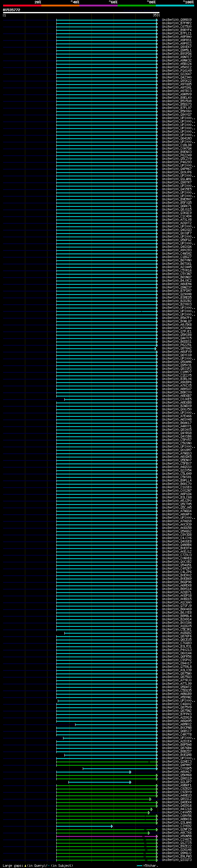
Task: Select label UniRef100_A9NTC7
Action: tap(176, 57)
